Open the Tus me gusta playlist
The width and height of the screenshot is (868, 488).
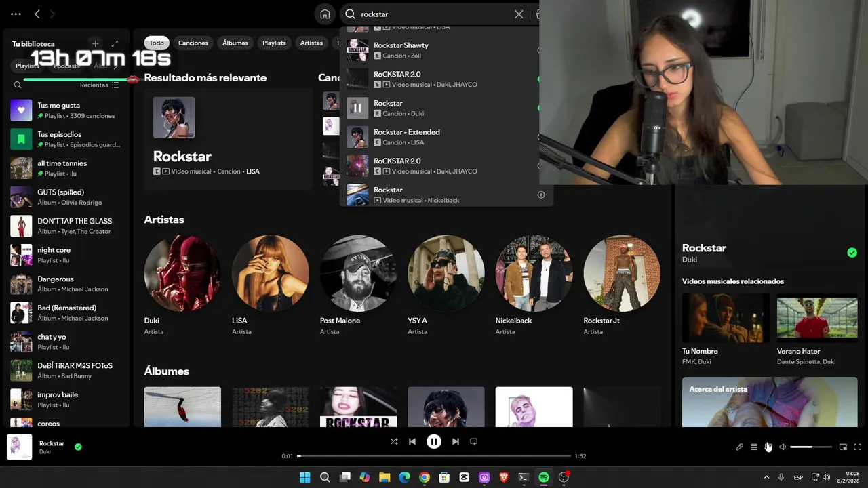[x=66, y=110]
